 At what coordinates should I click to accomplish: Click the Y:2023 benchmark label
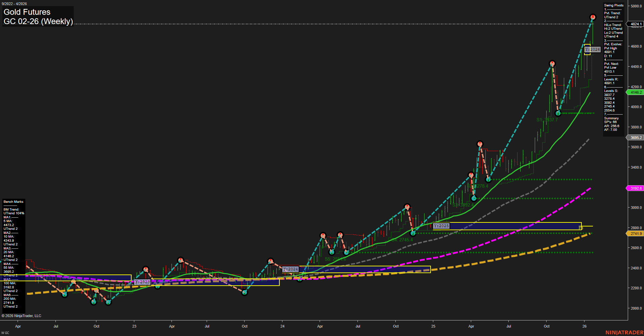point(142,282)
